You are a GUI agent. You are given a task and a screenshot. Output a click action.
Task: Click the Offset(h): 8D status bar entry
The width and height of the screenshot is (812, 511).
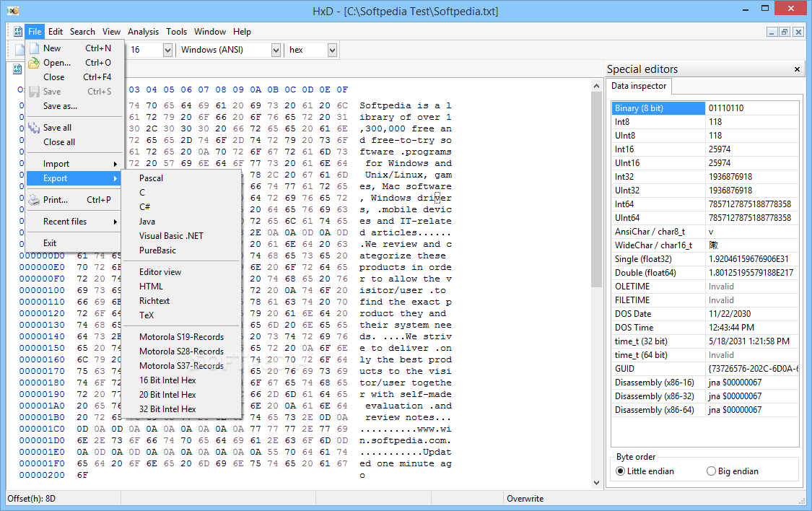[32, 499]
